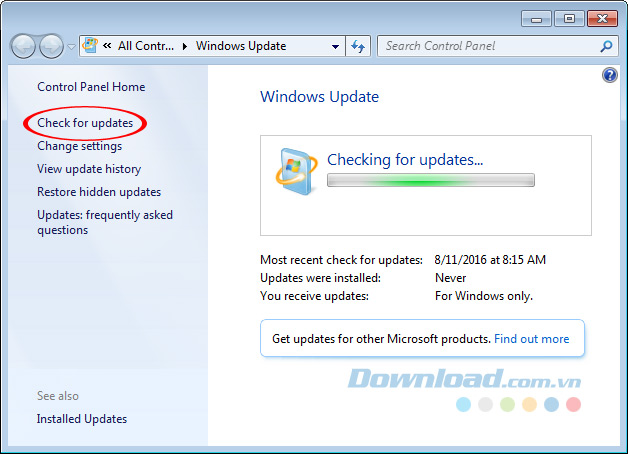
Task: Click the Windows Update shield icon
Action: click(x=296, y=171)
